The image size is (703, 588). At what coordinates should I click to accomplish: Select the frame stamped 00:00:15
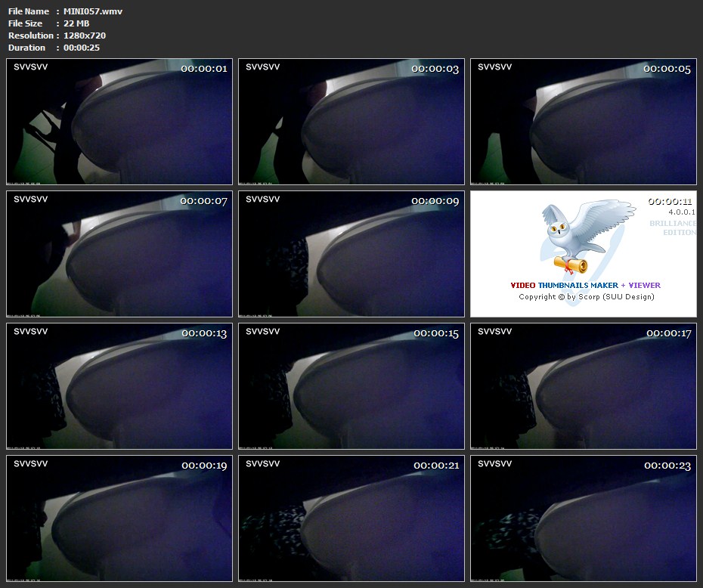pos(351,386)
